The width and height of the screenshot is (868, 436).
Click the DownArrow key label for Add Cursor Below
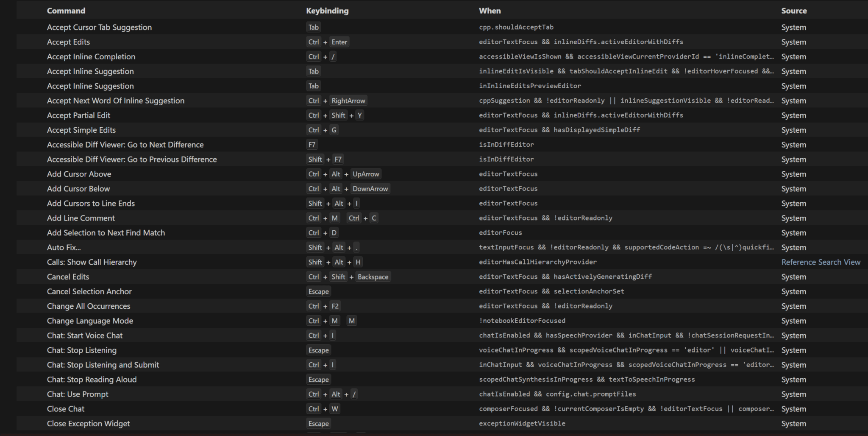coord(370,189)
